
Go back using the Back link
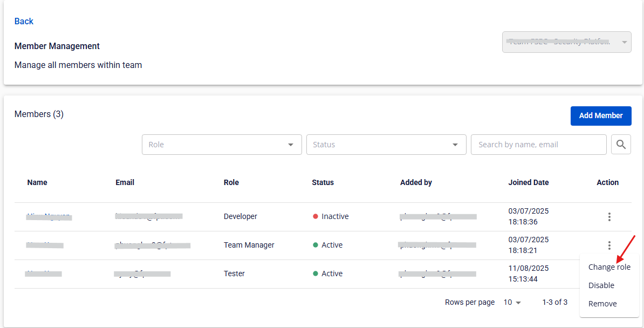coord(24,21)
